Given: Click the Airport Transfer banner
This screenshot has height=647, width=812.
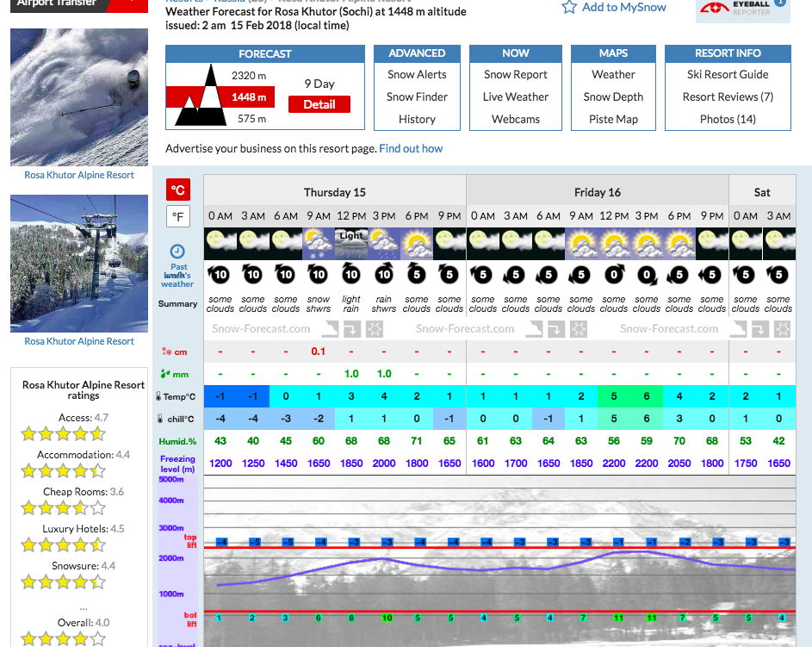Looking at the screenshot, I should (78, 5).
